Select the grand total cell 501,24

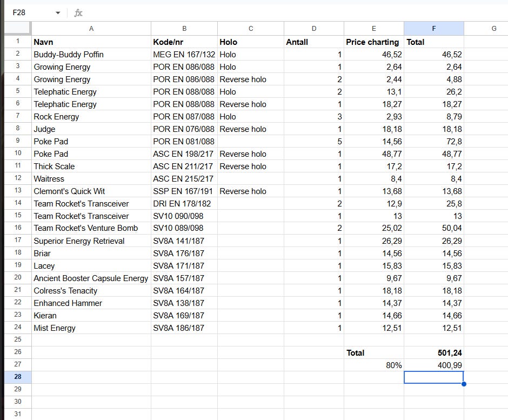pyautogui.click(x=433, y=352)
